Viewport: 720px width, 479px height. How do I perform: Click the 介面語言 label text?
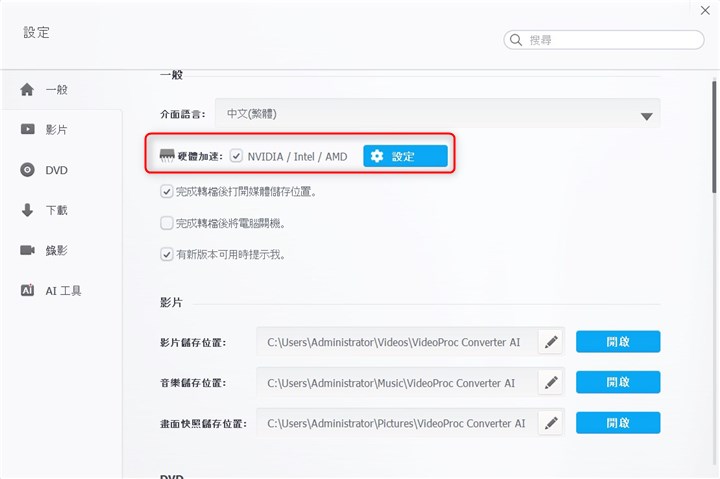(182, 114)
